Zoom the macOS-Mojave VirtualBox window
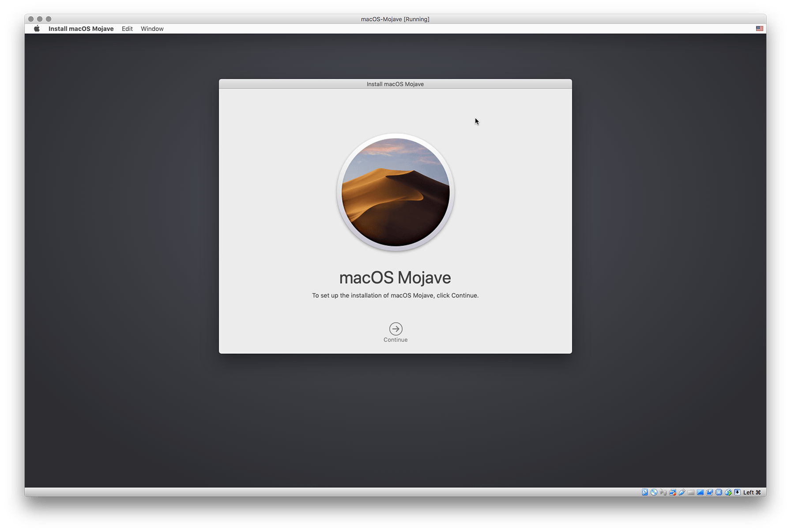Viewport: 791px width, 532px height. [49, 19]
